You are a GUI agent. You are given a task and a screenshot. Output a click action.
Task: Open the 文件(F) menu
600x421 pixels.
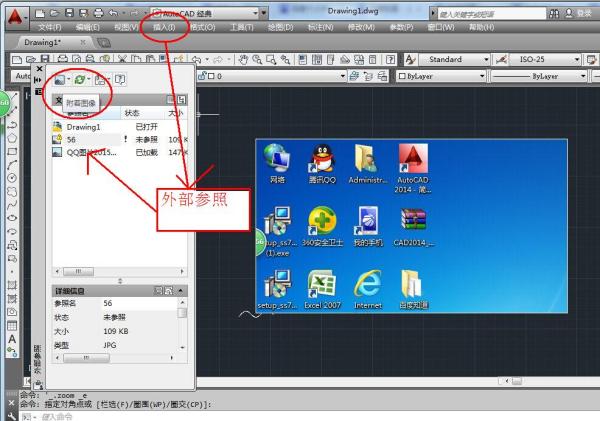pos(50,27)
